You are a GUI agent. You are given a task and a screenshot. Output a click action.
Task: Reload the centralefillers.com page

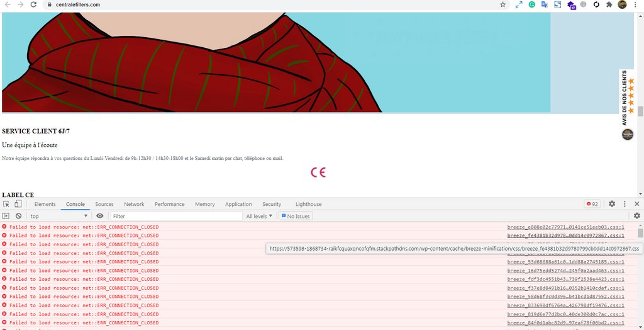[34, 4]
